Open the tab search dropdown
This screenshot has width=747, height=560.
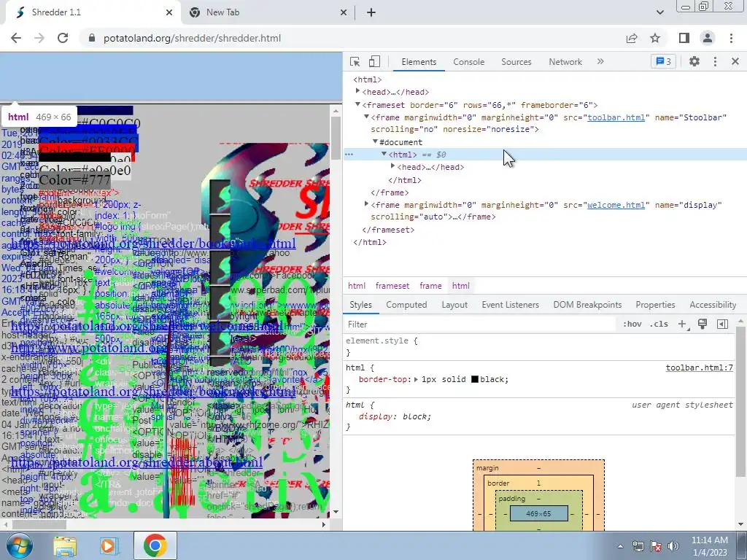click(659, 12)
